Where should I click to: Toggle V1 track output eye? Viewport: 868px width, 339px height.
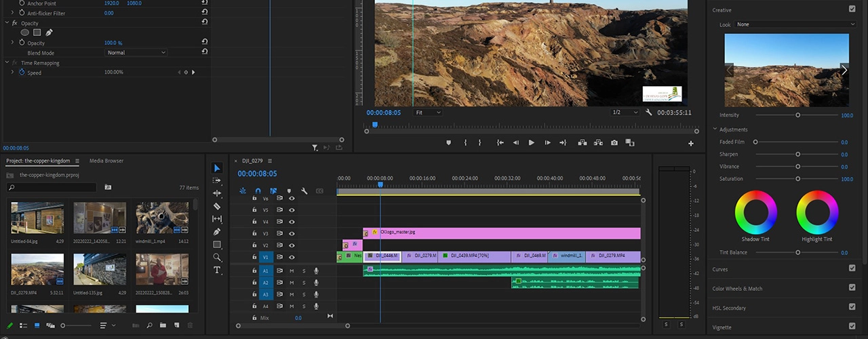click(292, 257)
